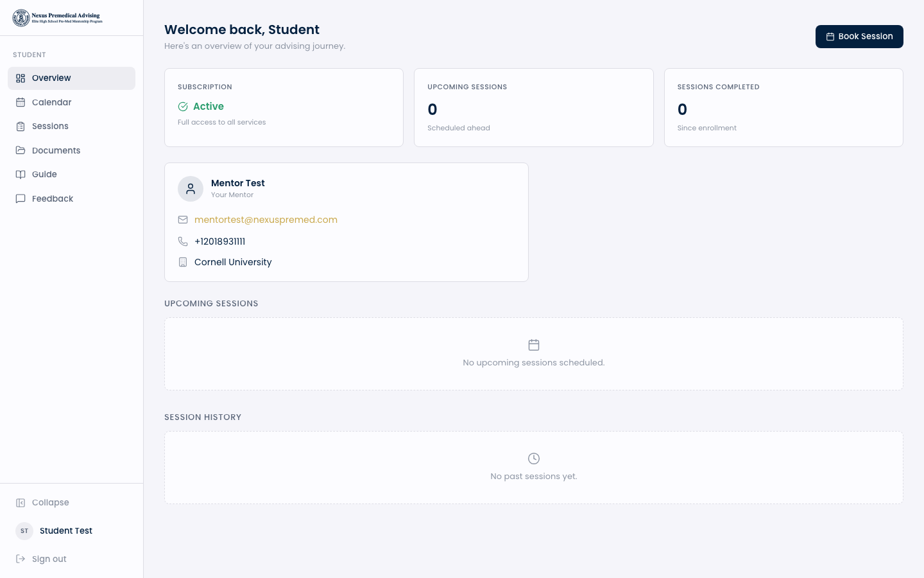The width and height of the screenshot is (924, 578).
Task: Collapse the sidebar panel
Action: (50, 503)
